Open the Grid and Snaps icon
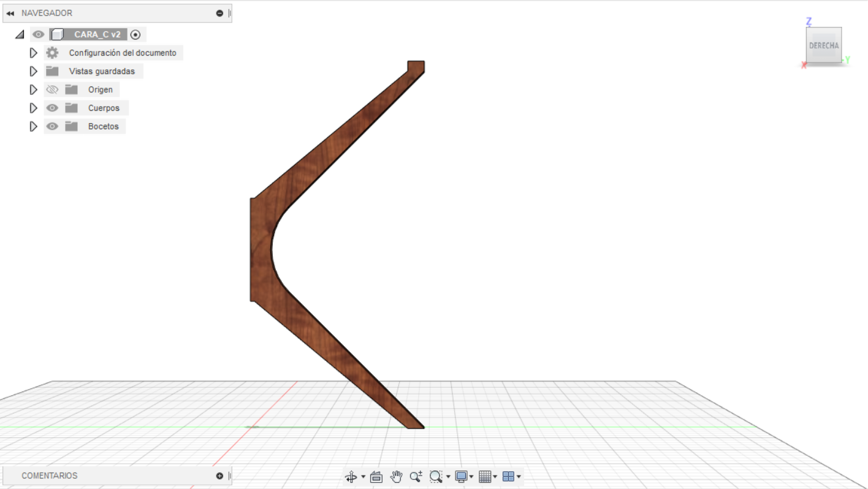 tap(485, 476)
